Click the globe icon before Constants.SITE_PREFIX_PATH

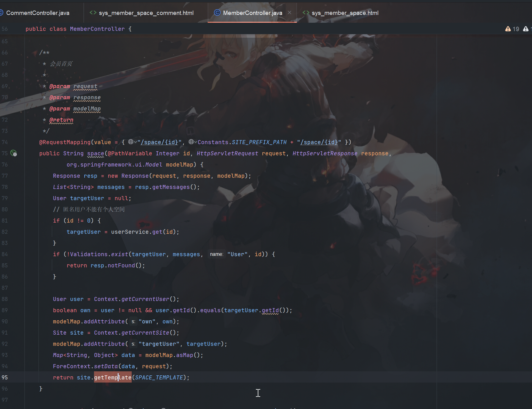coord(191,142)
